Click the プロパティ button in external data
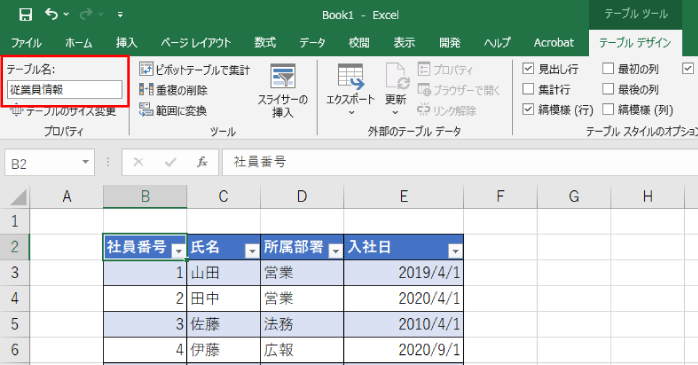This screenshot has width=698, height=365. click(x=446, y=69)
